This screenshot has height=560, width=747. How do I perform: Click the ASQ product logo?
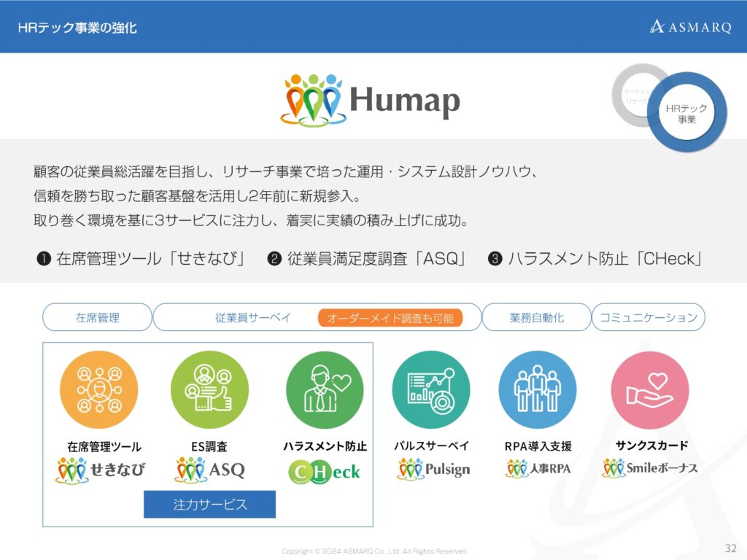tap(209, 470)
